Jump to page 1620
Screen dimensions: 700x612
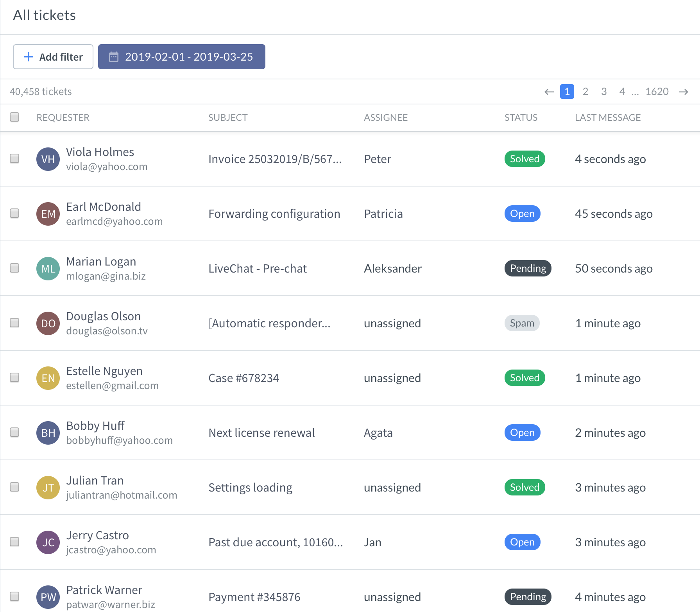657,91
